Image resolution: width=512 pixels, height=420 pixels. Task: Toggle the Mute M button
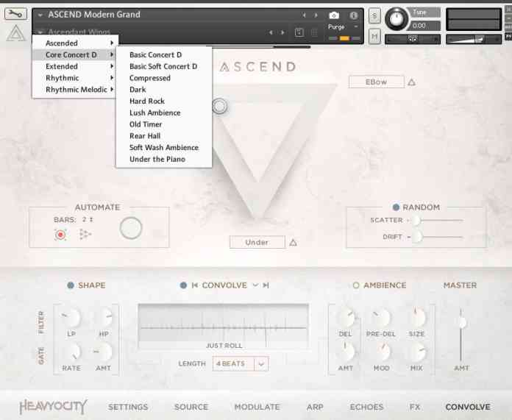tap(374, 36)
